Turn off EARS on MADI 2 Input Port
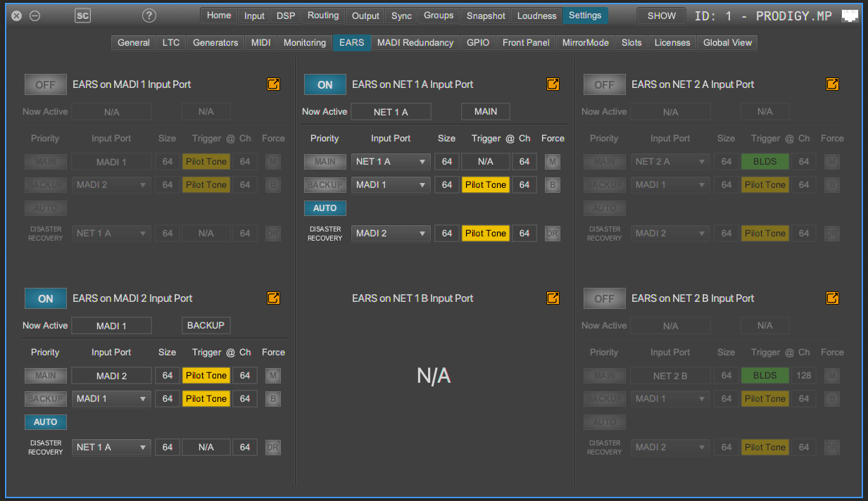This screenshot has height=501, width=868. point(46,298)
